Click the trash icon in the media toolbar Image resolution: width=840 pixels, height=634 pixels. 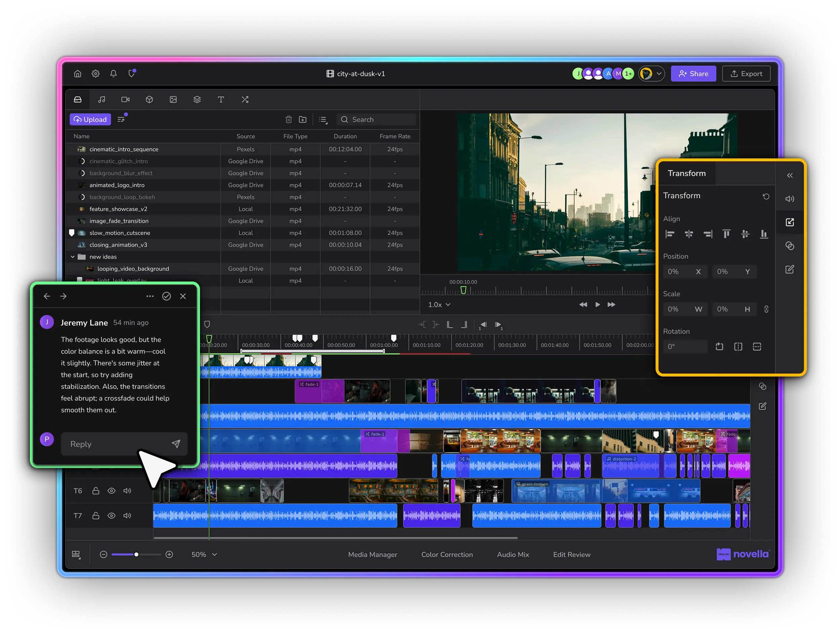coord(289,120)
